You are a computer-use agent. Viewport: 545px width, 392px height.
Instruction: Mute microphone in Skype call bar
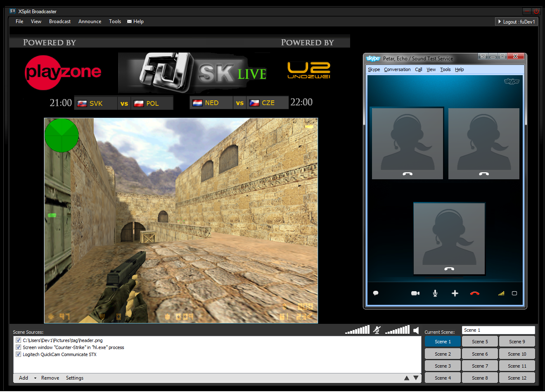[435, 293]
